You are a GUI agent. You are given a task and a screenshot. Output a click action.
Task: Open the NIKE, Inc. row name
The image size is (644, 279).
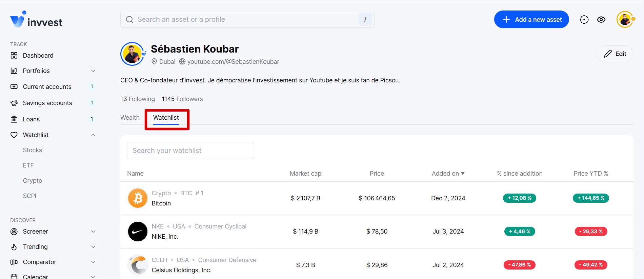point(165,237)
